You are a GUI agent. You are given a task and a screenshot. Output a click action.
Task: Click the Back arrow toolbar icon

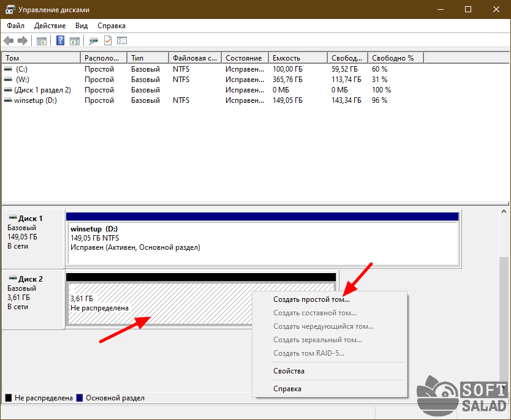pos(9,41)
